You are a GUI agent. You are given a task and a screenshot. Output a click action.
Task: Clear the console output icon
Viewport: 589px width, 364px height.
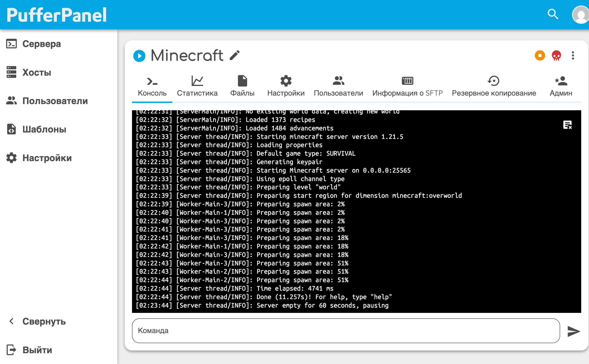(567, 125)
